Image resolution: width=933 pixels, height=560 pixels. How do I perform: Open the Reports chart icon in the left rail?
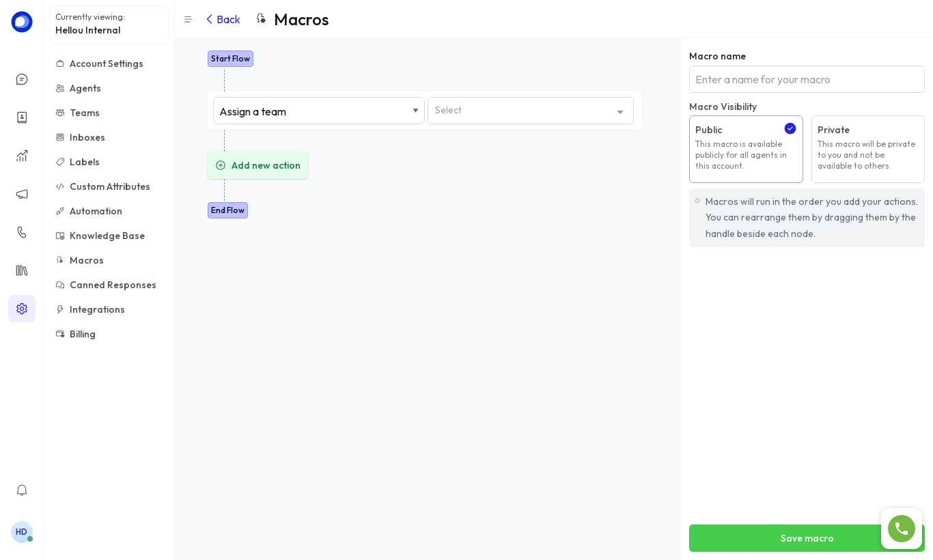(x=22, y=156)
